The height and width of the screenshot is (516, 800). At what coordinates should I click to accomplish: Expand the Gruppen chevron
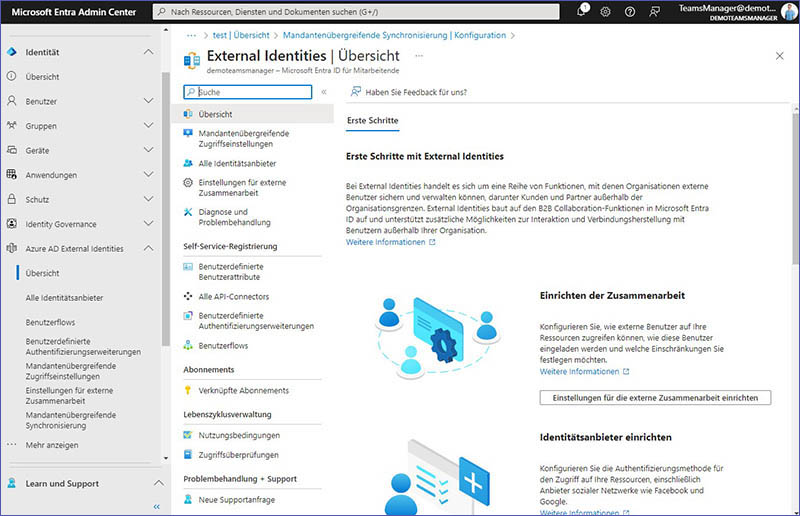pyautogui.click(x=148, y=125)
